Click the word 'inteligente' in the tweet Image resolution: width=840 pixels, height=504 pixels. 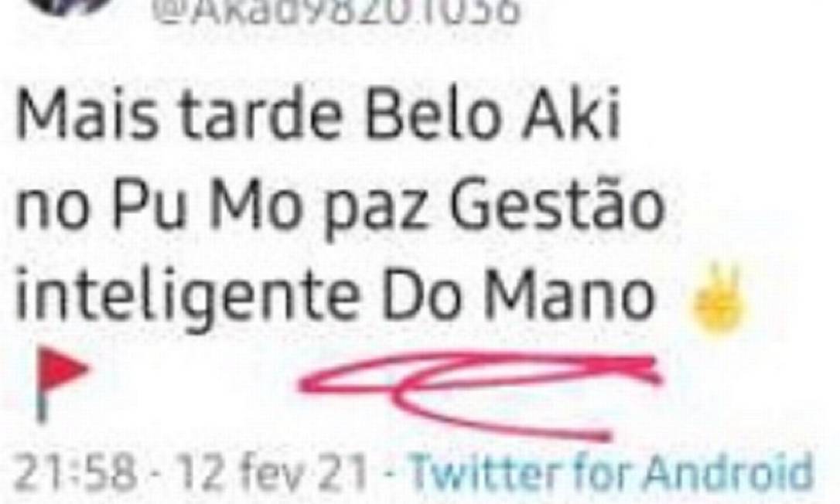[186, 300]
